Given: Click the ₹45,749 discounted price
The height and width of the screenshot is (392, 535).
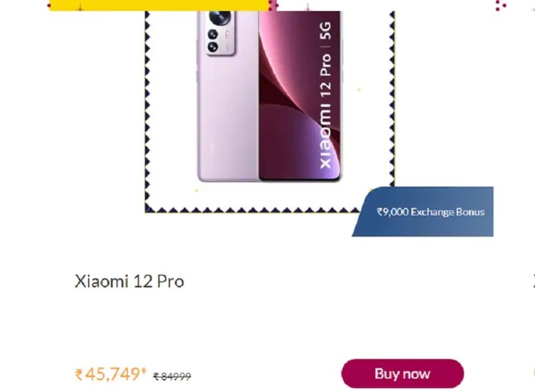Looking at the screenshot, I should click(110, 374).
